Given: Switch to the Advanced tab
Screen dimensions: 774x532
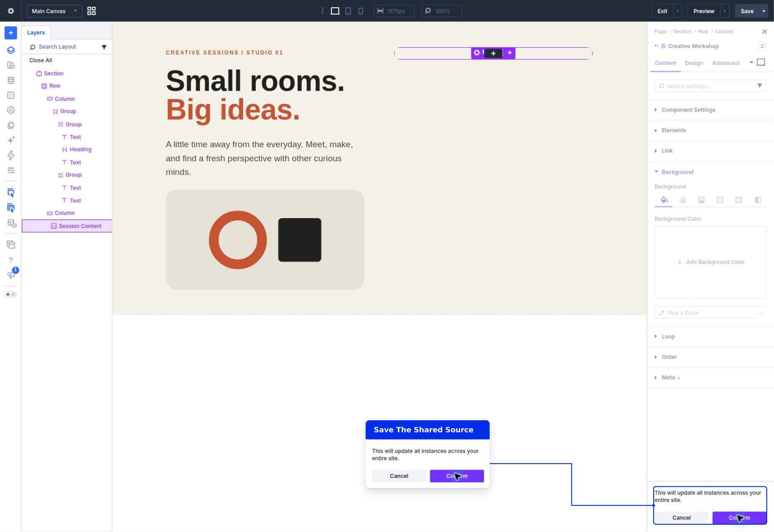Looking at the screenshot, I should (725, 63).
